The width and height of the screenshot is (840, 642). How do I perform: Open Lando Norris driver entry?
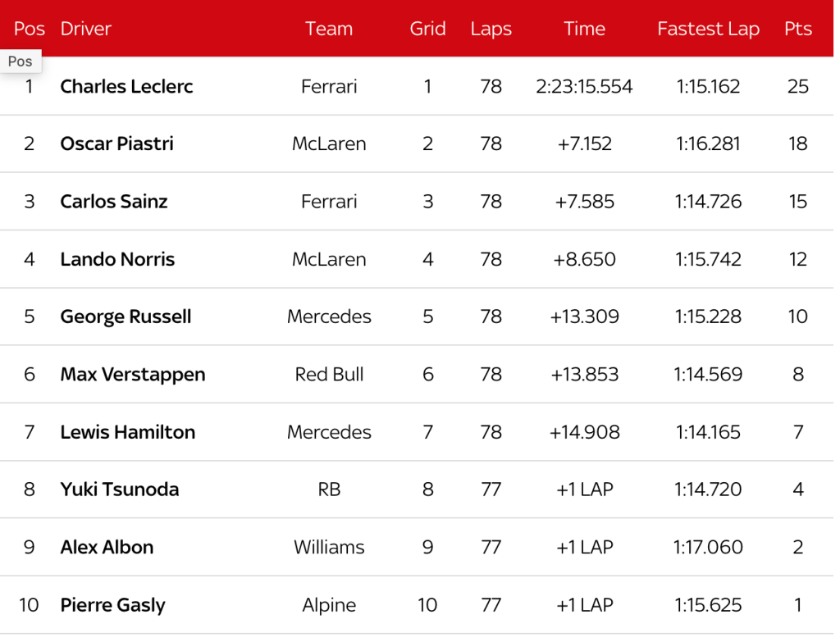tap(117, 259)
